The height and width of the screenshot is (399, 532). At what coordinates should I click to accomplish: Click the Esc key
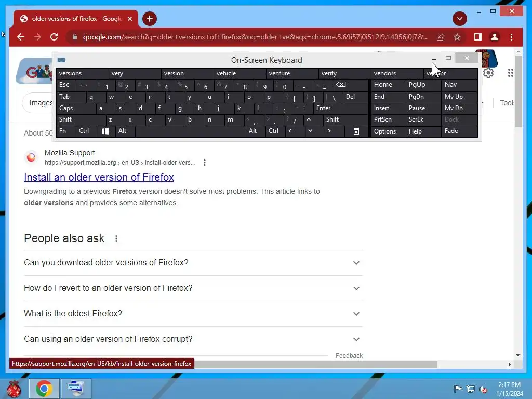66,85
